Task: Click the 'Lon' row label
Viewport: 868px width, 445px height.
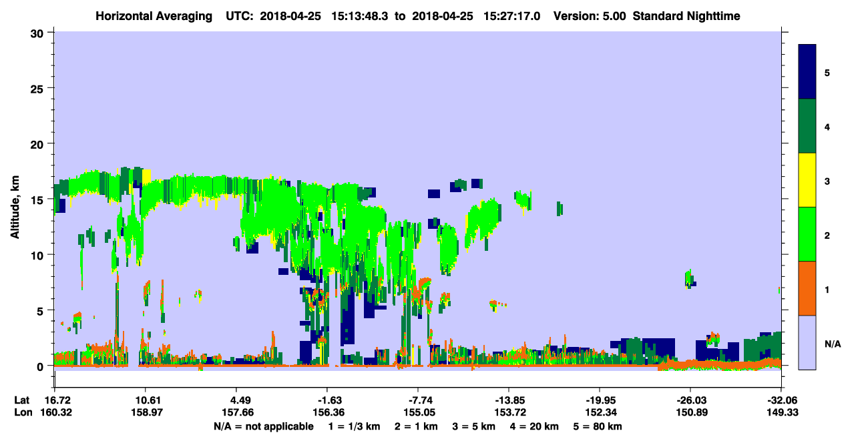Action: (x=23, y=413)
